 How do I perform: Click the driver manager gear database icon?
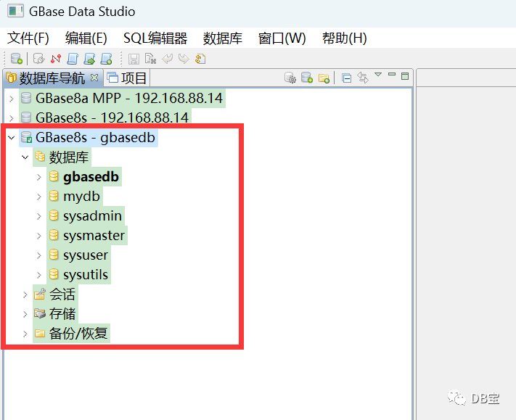click(x=290, y=78)
